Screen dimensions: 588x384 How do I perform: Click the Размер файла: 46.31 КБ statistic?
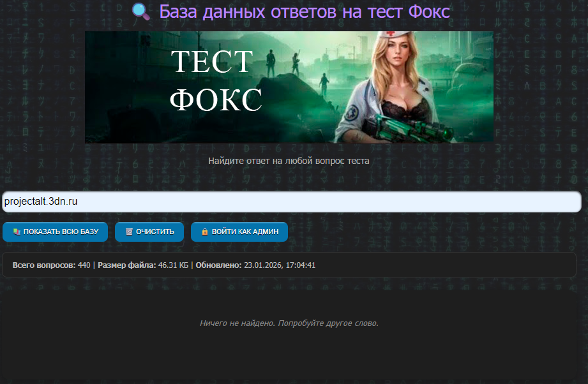(143, 265)
